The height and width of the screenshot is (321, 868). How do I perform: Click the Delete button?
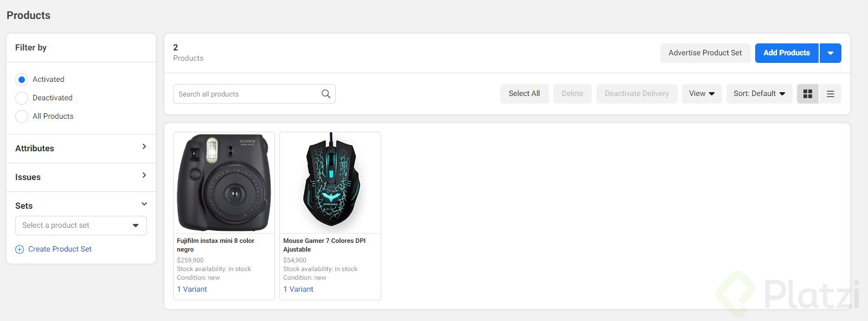click(x=572, y=94)
